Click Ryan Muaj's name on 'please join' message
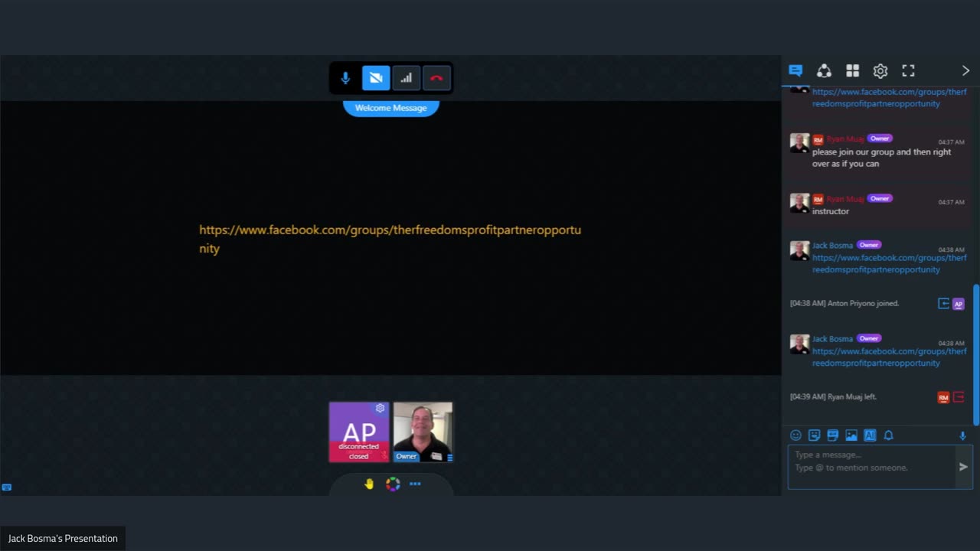The height and width of the screenshot is (551, 980). pyautogui.click(x=845, y=139)
